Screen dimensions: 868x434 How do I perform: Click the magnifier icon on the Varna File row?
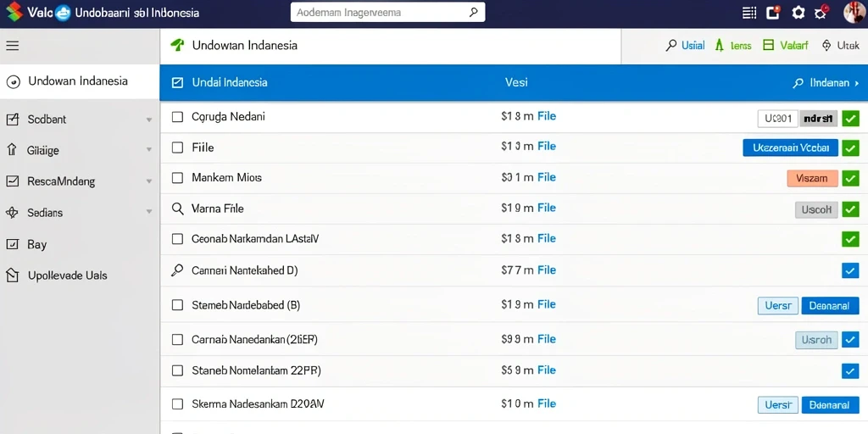click(177, 209)
